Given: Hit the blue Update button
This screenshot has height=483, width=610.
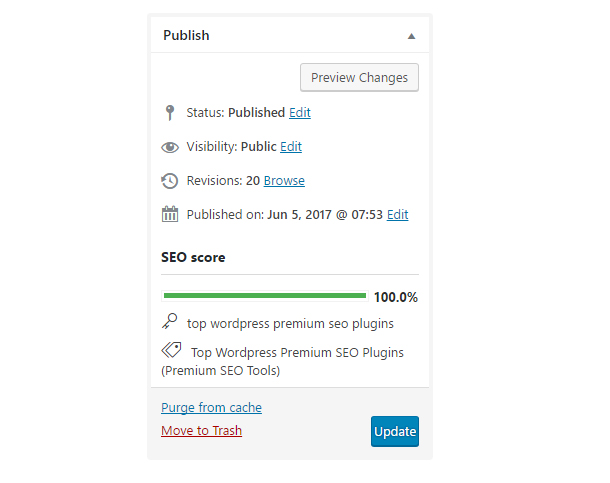Looking at the screenshot, I should point(395,432).
